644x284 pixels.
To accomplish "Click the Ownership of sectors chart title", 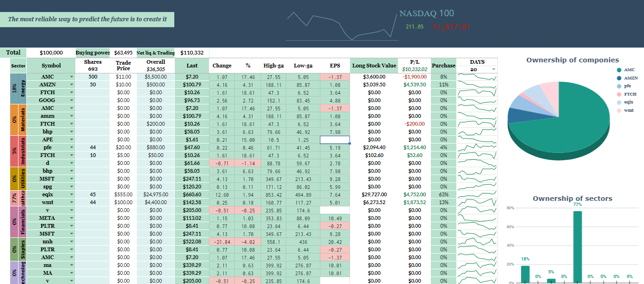I will 572,199.
